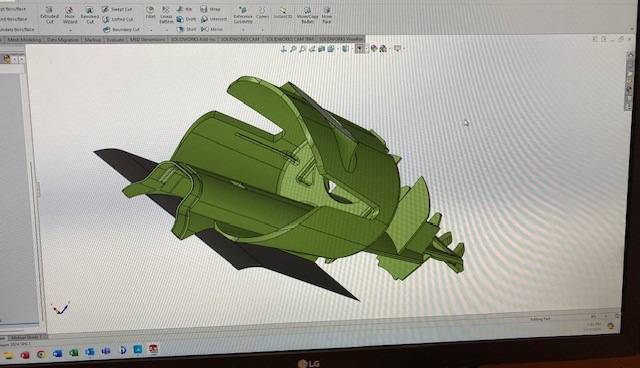Toggle the display style button

[346, 49]
